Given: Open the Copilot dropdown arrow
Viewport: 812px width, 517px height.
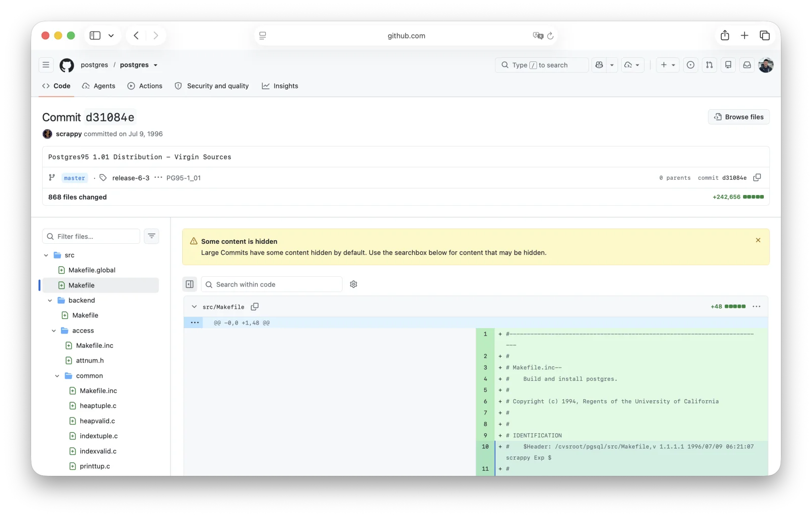Looking at the screenshot, I should click(x=612, y=65).
